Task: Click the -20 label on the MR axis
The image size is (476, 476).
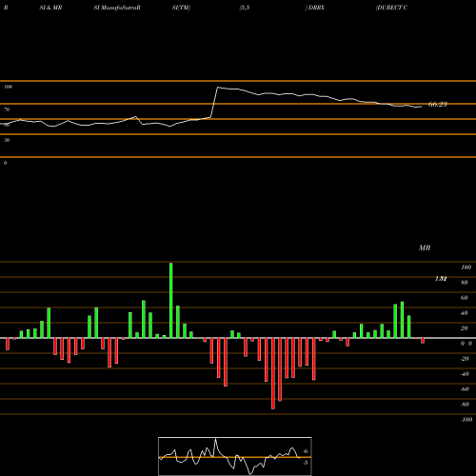Action: pos(465,359)
